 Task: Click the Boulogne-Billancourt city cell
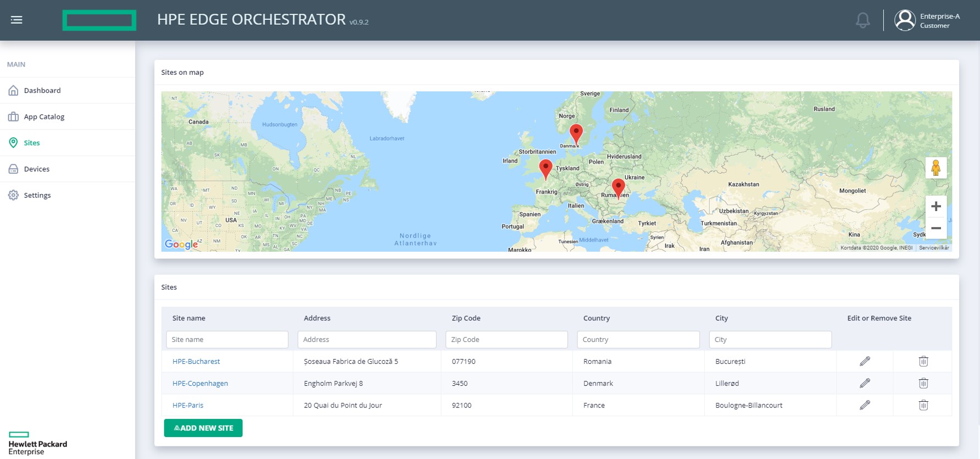click(749, 405)
